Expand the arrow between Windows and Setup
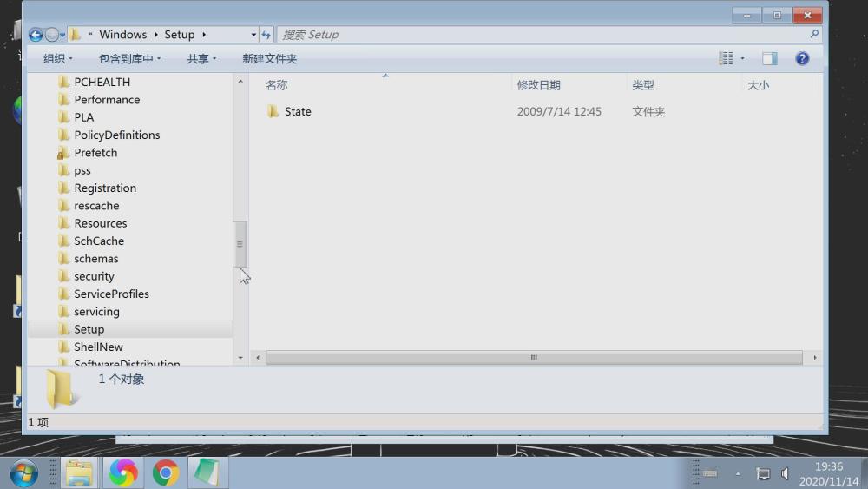868x489 pixels. (x=155, y=35)
